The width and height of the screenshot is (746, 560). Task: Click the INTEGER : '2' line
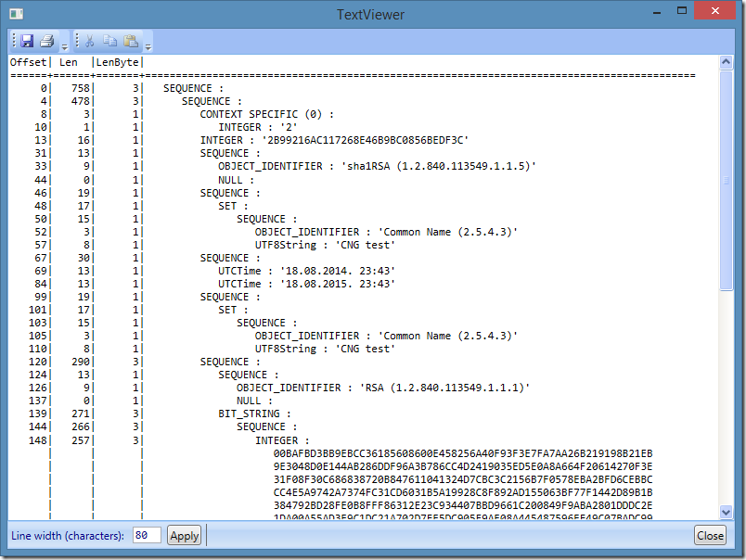[257, 127]
